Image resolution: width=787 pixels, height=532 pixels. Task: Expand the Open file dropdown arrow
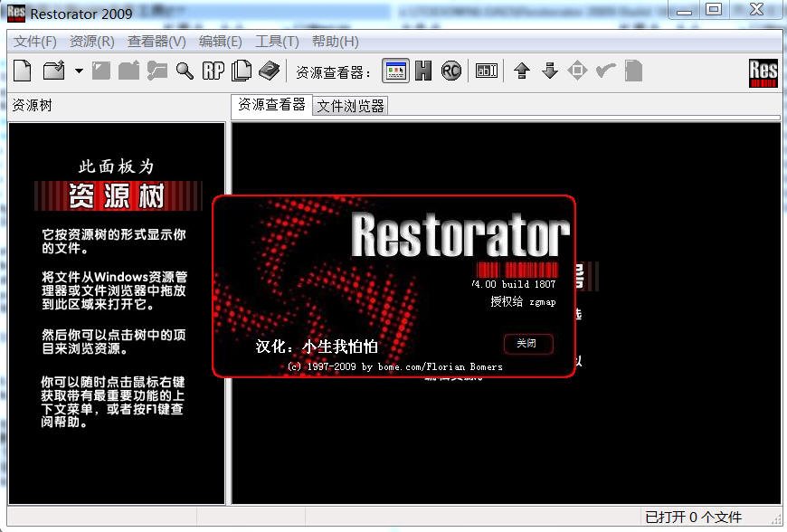[79, 71]
